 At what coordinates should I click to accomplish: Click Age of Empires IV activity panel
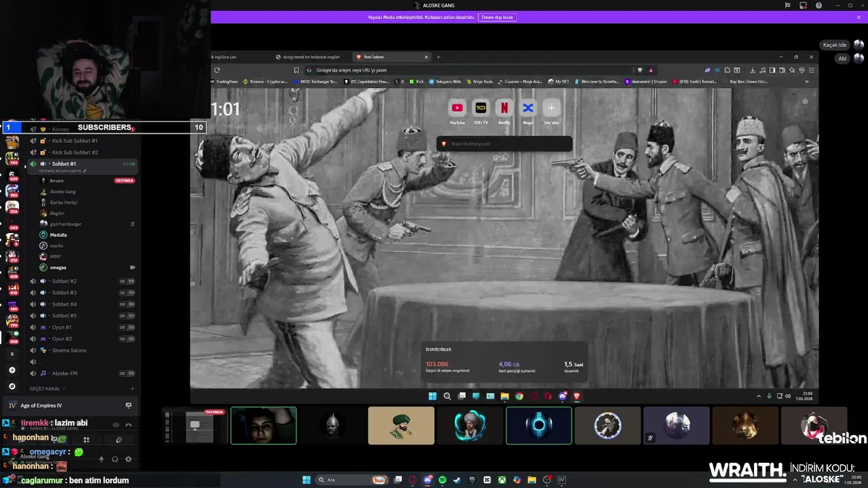[71, 405]
